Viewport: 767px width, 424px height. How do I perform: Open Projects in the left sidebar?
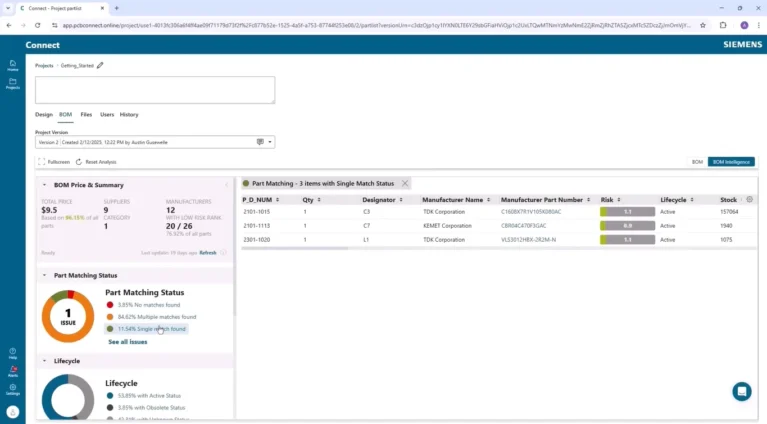[x=13, y=83]
